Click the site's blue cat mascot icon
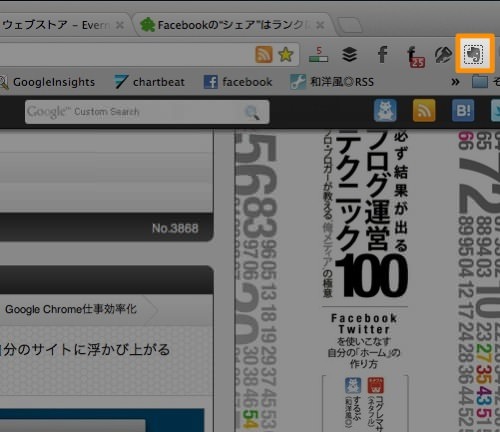This screenshot has height=432, width=500. [x=385, y=110]
